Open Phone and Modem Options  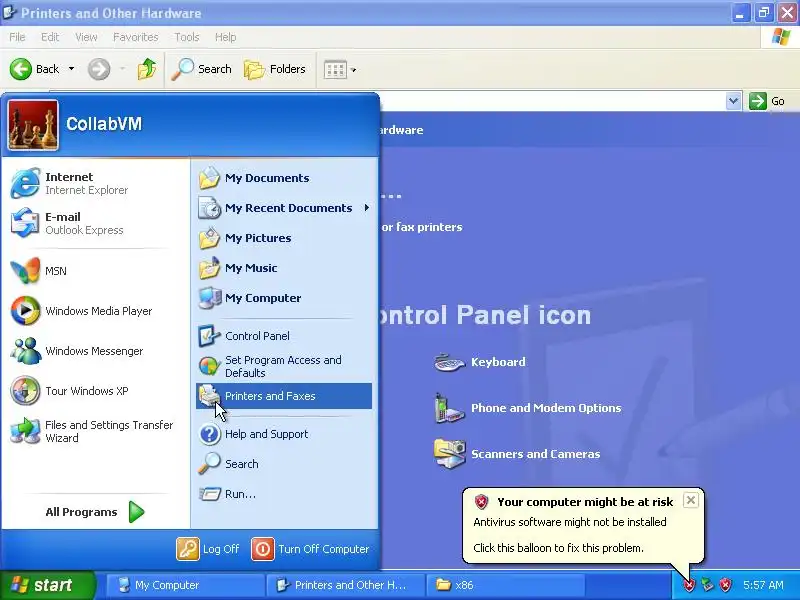[528, 408]
